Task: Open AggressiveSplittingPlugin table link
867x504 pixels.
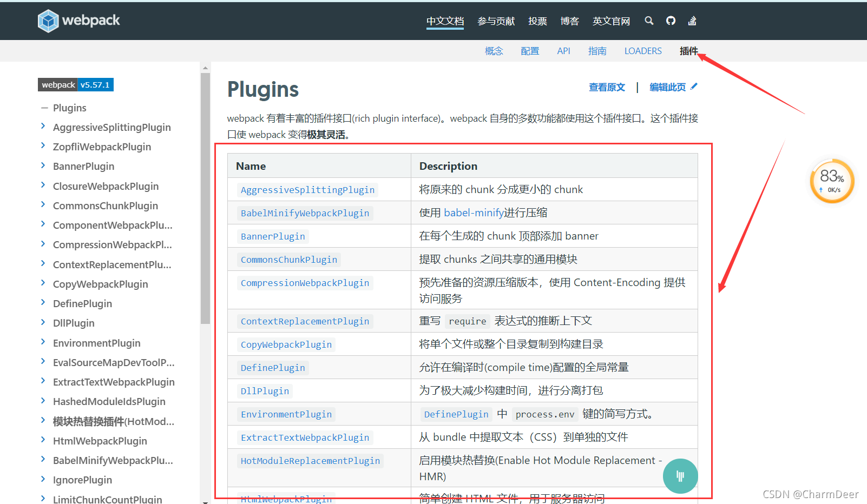Action: pyautogui.click(x=307, y=190)
